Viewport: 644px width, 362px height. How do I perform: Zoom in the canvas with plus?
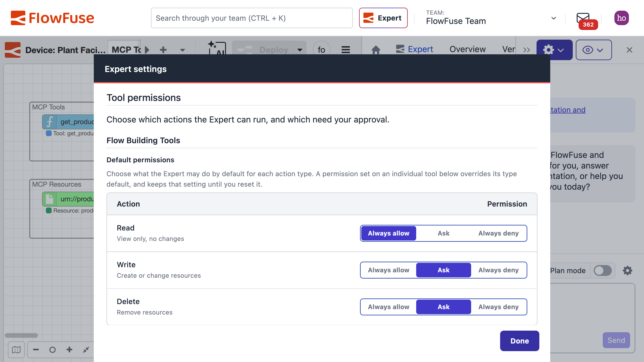pyautogui.click(x=69, y=350)
